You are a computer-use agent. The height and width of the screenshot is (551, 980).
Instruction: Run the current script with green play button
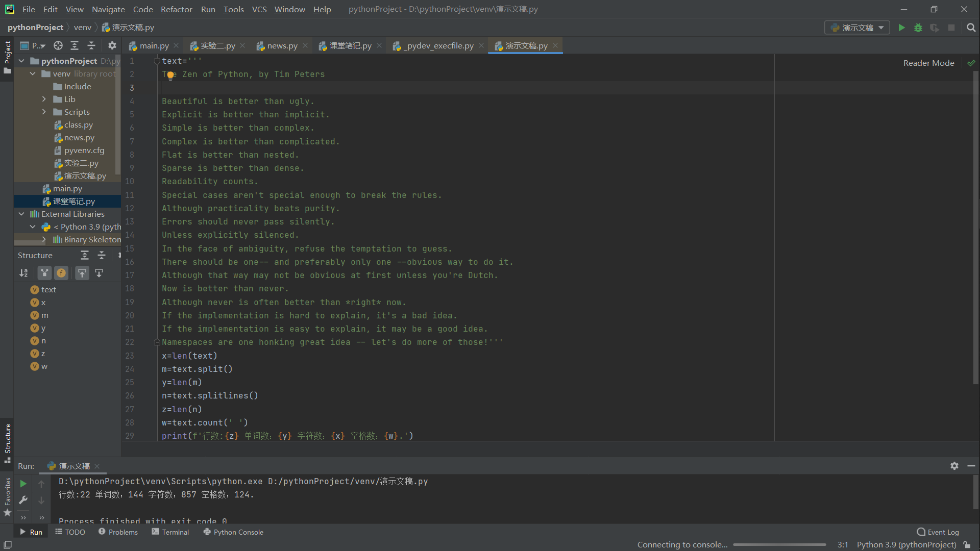(x=901, y=28)
